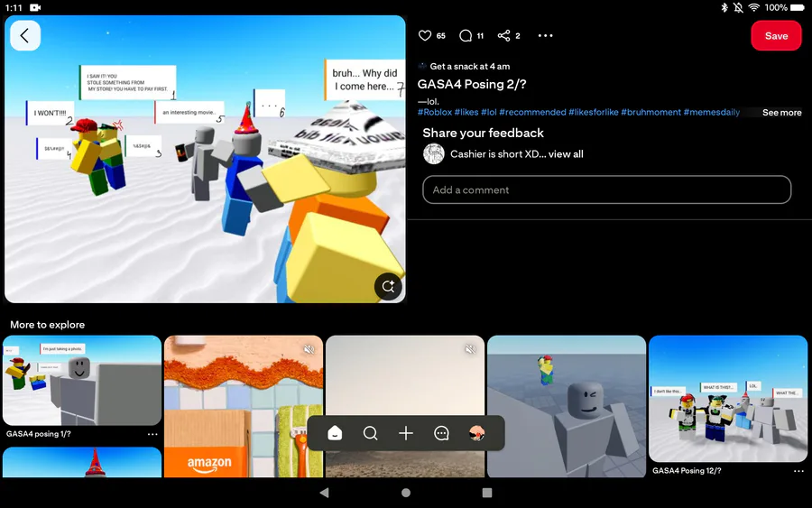Open Search tab in navigation bar
This screenshot has height=508, width=812.
[370, 433]
